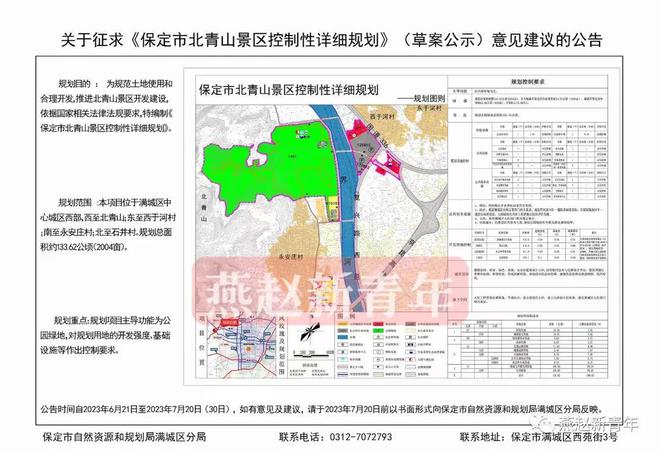Click the green legend color swatch
This screenshot has height=453, width=660.
[378, 330]
